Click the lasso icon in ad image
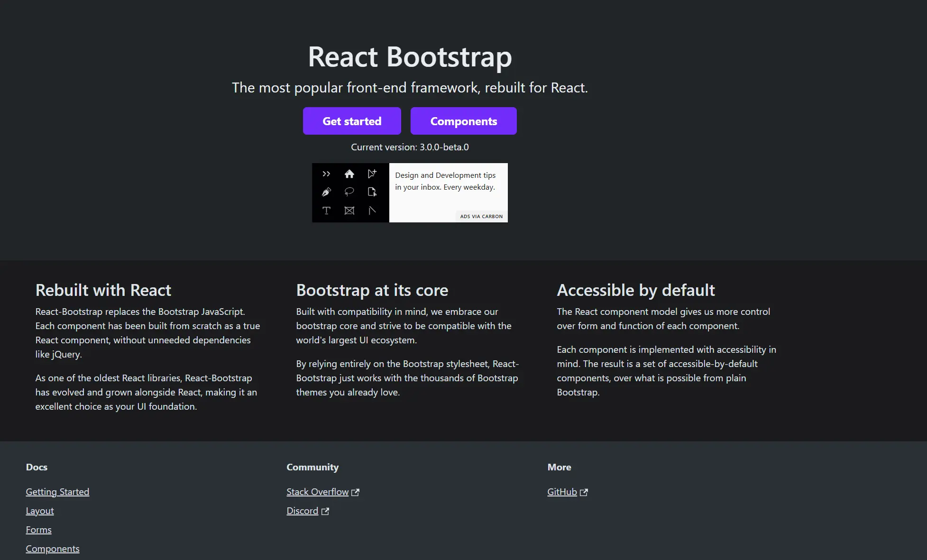Screen dimensions: 927x560 pos(349,192)
